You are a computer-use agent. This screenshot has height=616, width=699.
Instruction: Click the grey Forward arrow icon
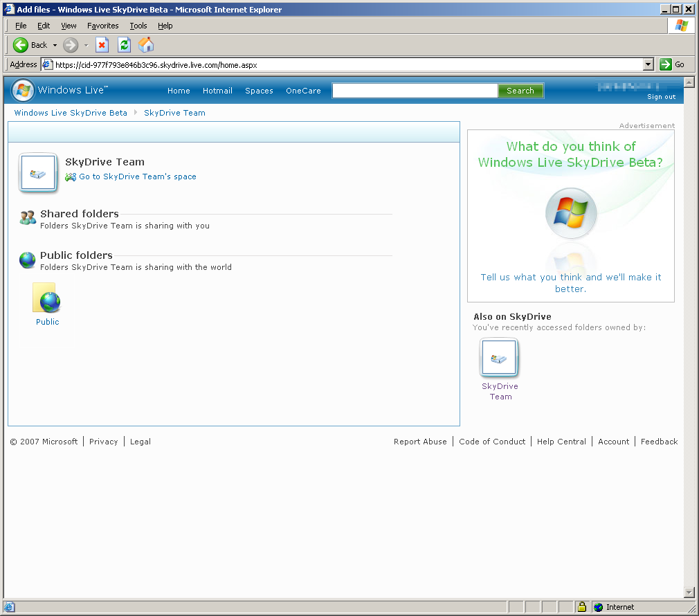click(x=71, y=45)
